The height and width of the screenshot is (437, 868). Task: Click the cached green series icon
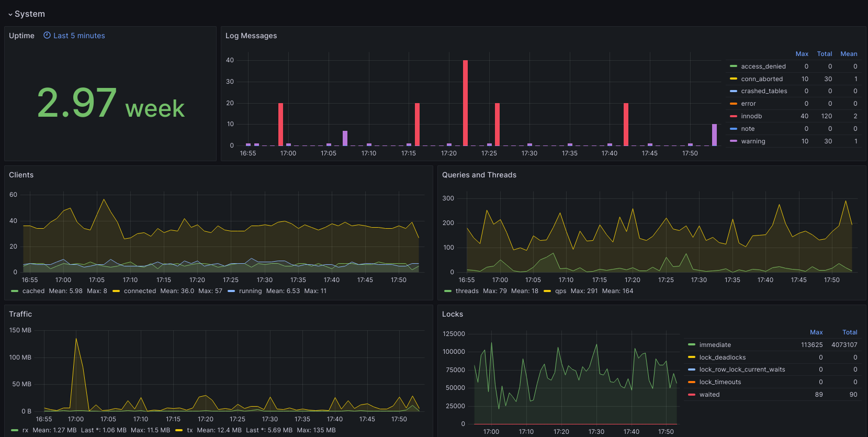[15, 291]
